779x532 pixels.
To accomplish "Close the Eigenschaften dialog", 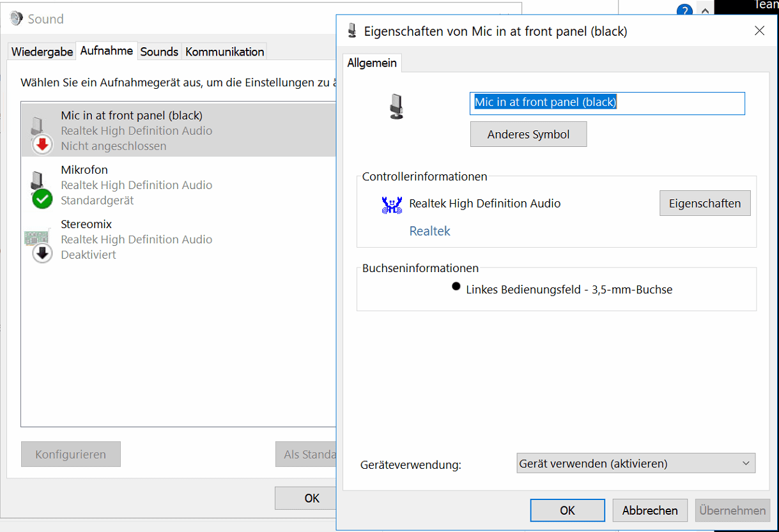I will tap(759, 31).
